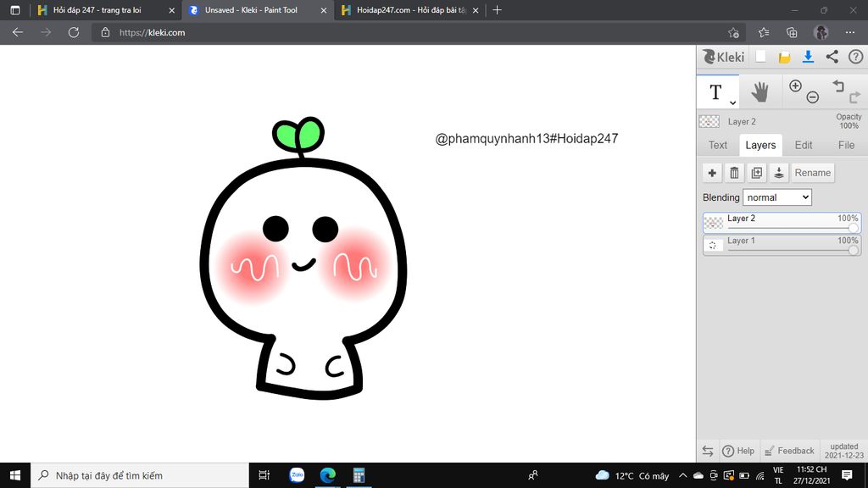Undo the last action
The height and width of the screenshot is (488, 868).
[x=838, y=86]
